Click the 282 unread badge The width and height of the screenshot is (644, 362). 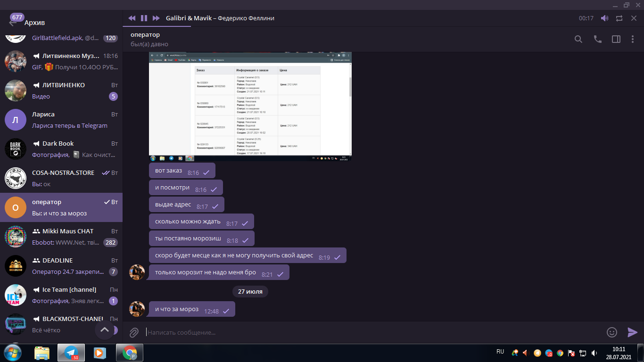(110, 243)
